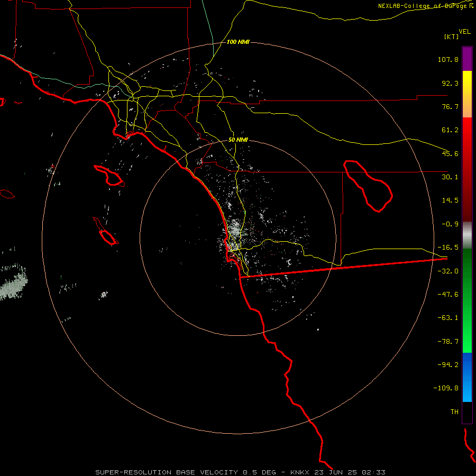Click the purple segment of velocity color bar
Screen dimensions: 476x476
(467, 59)
